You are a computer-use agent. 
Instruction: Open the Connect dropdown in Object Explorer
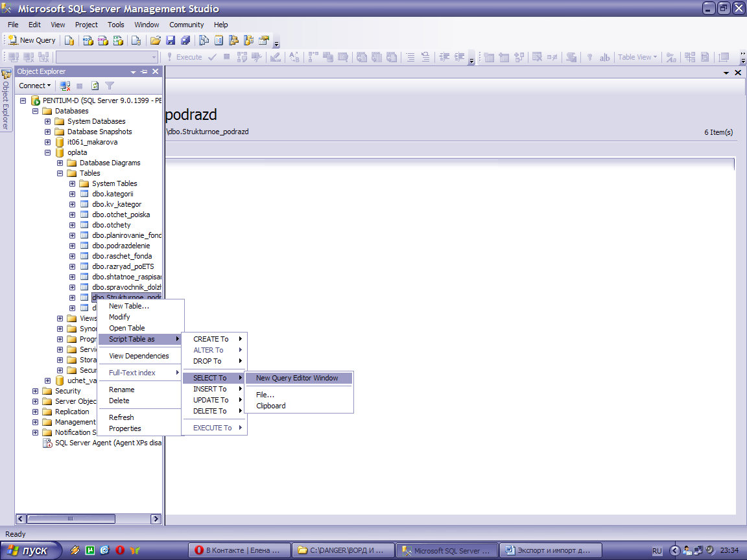[x=35, y=86]
